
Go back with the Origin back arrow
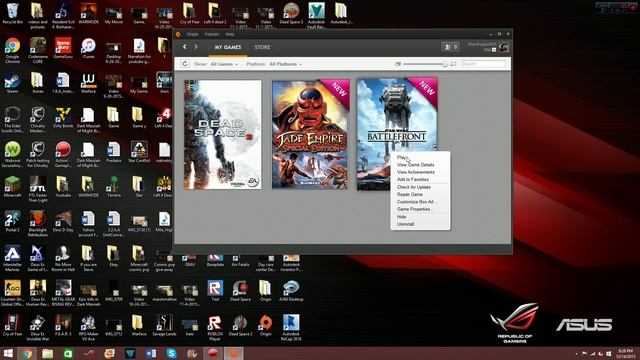point(184,47)
